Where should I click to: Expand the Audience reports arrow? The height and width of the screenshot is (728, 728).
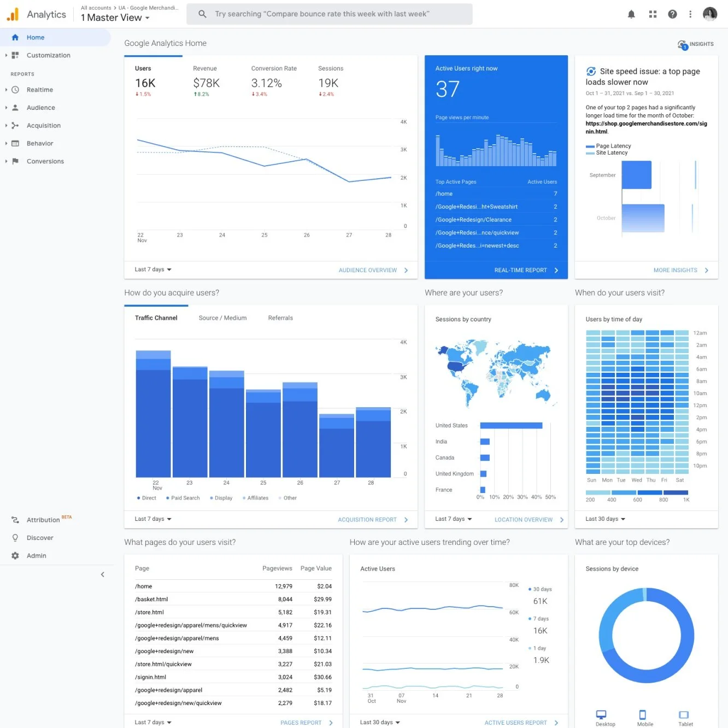6,108
